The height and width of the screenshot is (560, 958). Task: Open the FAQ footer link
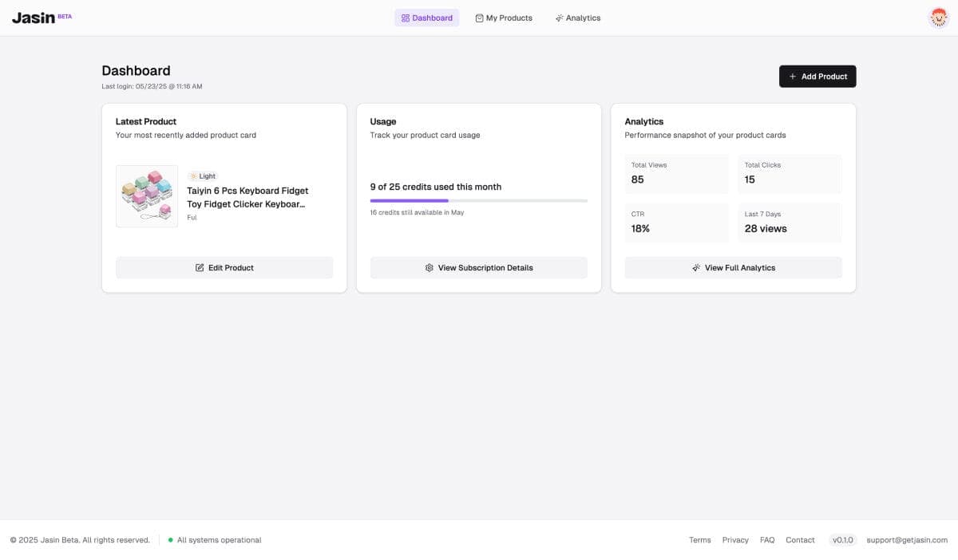[767, 540]
